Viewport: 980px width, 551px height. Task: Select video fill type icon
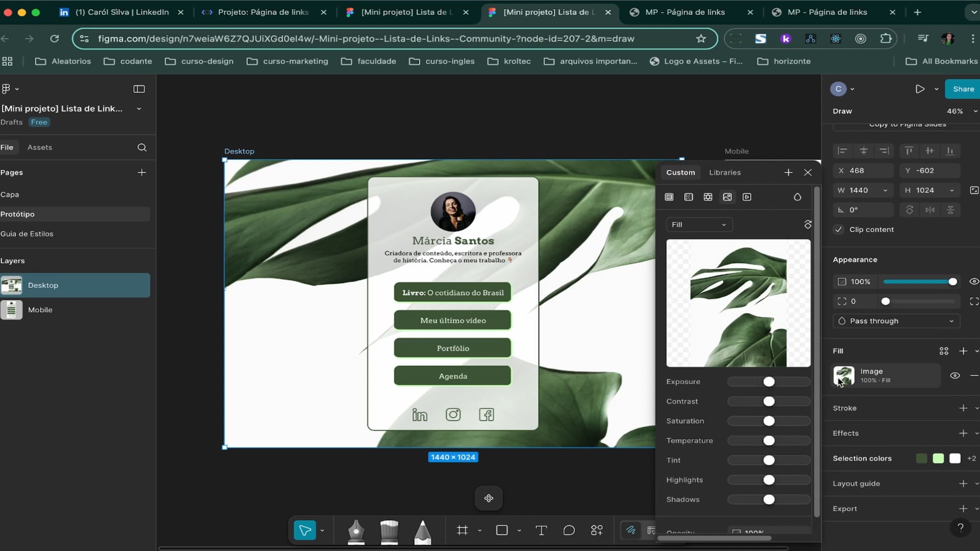point(747,197)
